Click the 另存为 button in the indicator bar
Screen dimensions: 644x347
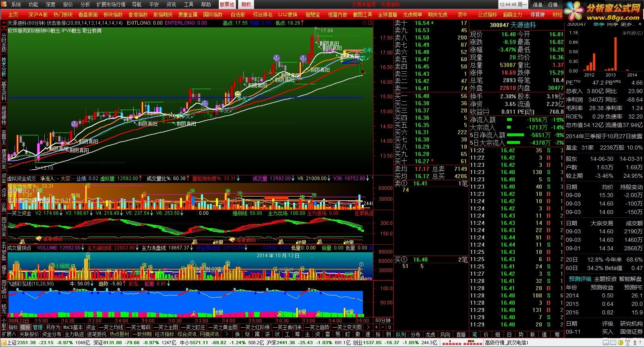(53, 327)
